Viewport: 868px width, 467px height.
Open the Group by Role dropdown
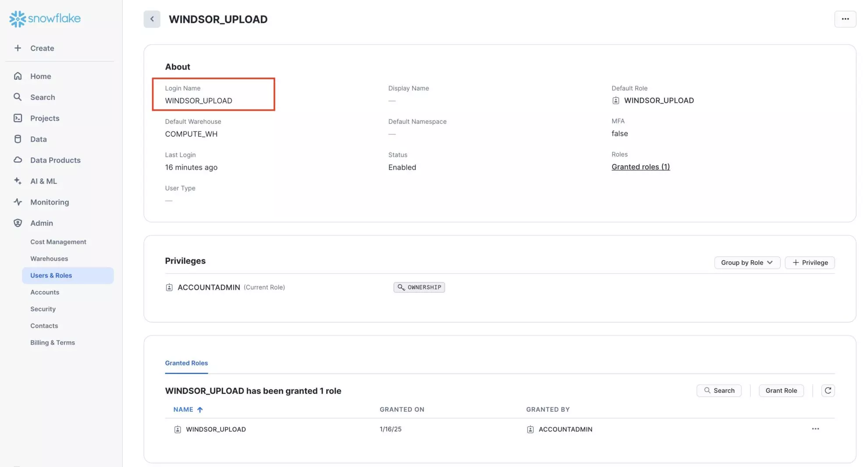[x=747, y=262]
